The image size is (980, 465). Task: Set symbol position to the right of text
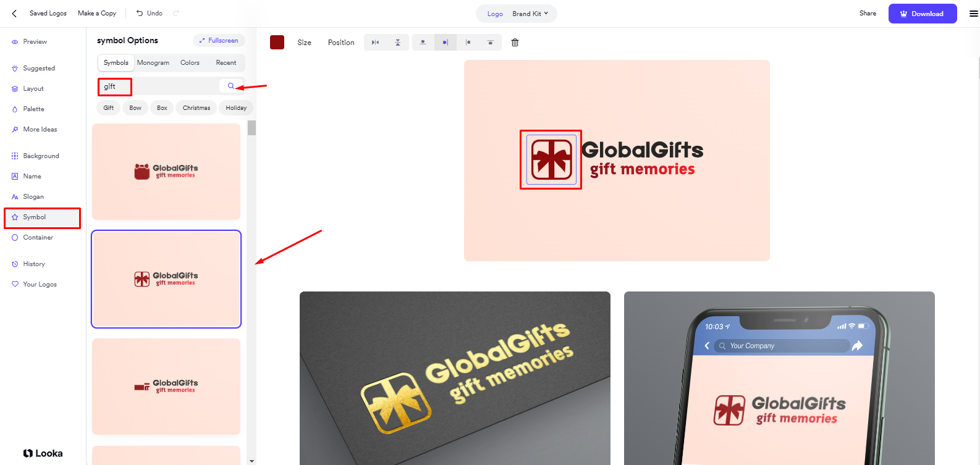(468, 43)
